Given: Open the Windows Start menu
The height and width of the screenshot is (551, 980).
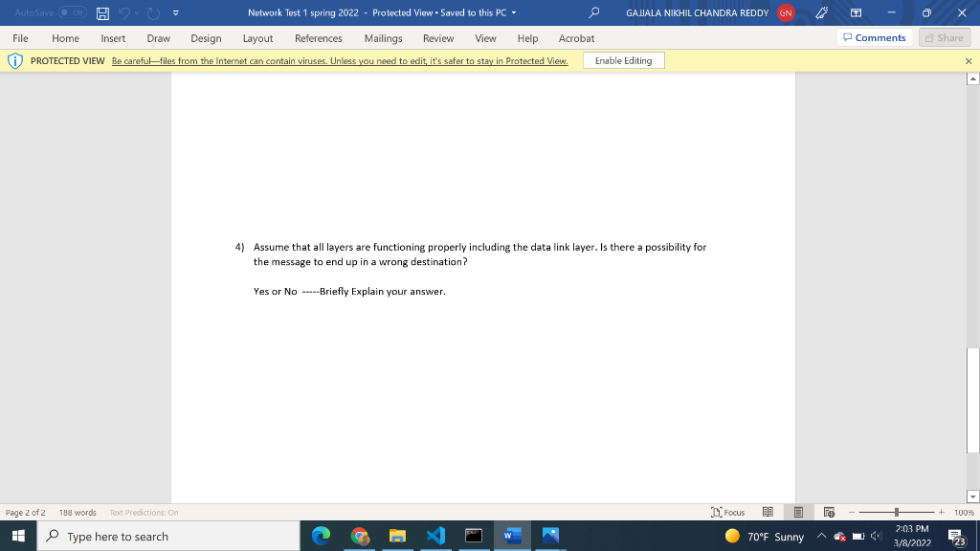Looking at the screenshot, I should [x=18, y=536].
